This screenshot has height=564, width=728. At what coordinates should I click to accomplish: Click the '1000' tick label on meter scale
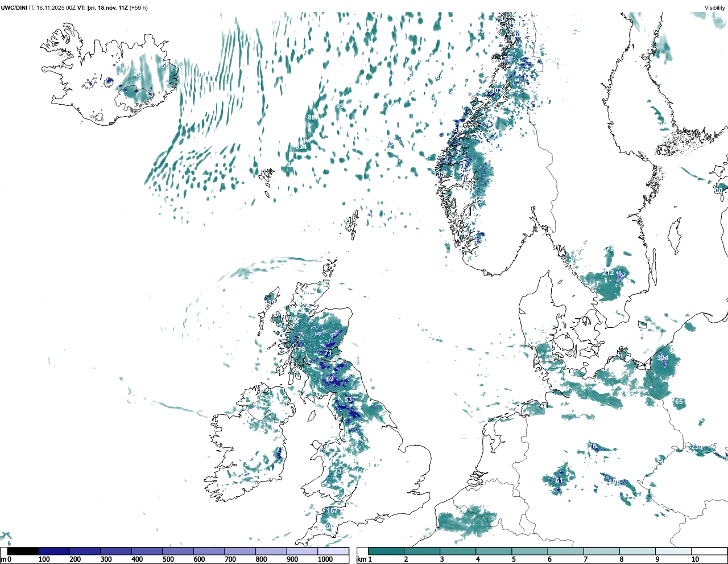point(325,559)
